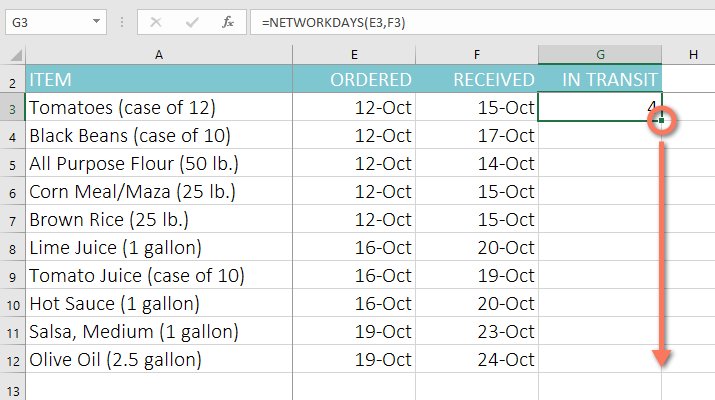The height and width of the screenshot is (400, 715).
Task: Select column H header
Action: [x=692, y=54]
